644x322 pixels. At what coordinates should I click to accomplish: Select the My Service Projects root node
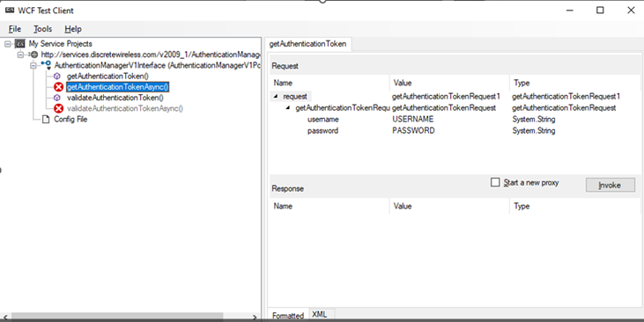tap(61, 43)
